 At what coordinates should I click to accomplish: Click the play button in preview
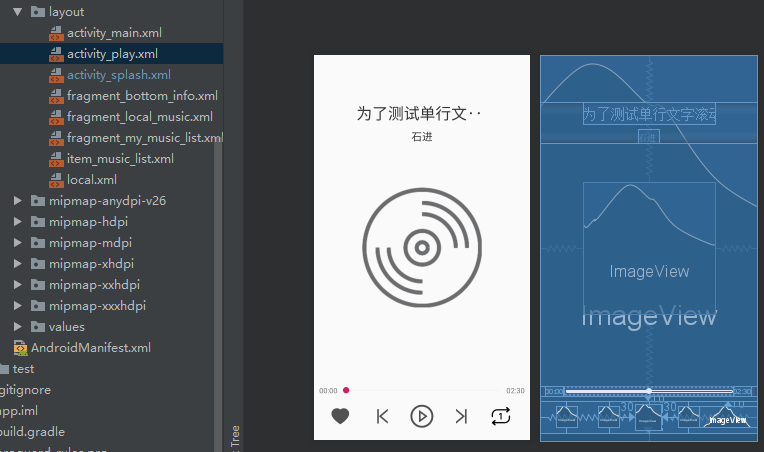tap(421, 416)
